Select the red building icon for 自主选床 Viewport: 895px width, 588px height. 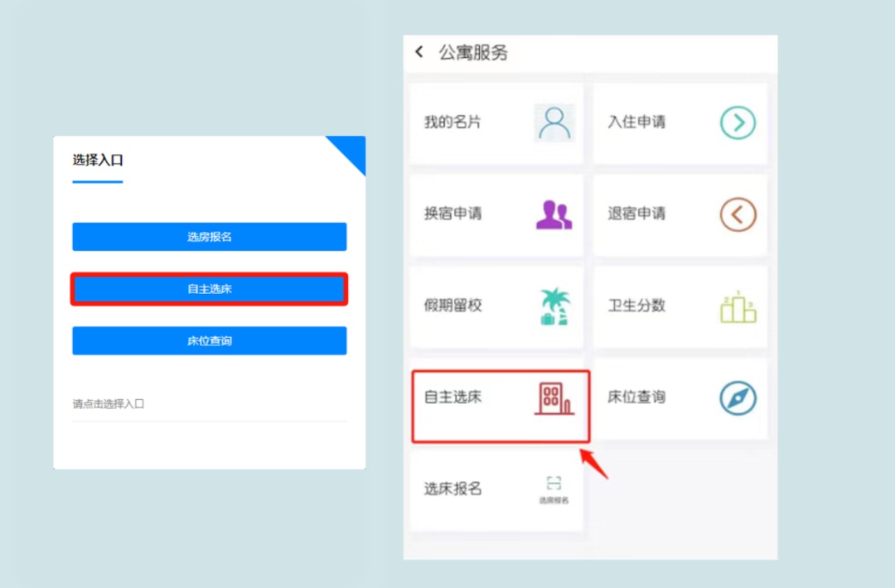[x=554, y=397]
